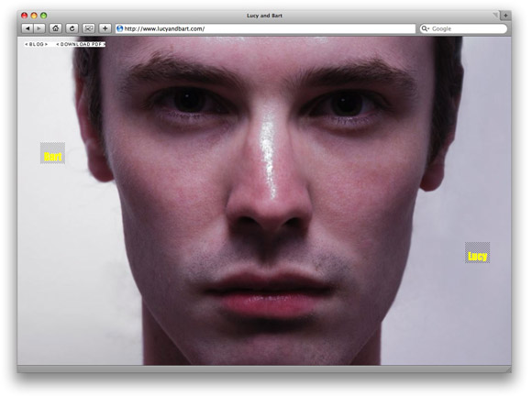Click the globe site icon in address bar
The width and height of the screenshot is (532, 396).
tap(119, 28)
